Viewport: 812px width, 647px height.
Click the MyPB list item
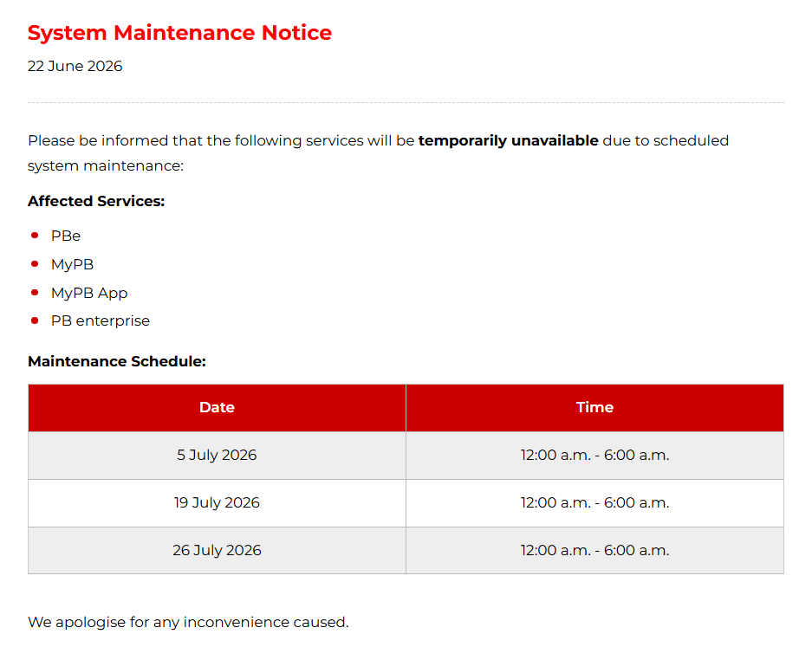73,264
